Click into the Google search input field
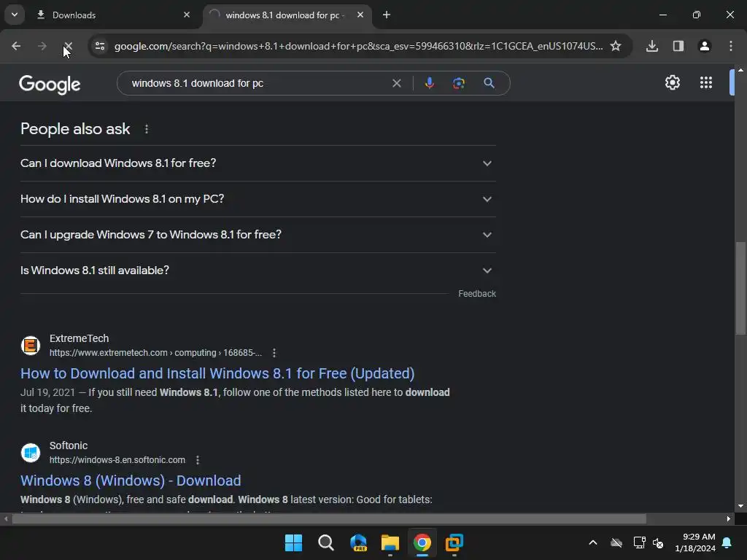 [258, 83]
